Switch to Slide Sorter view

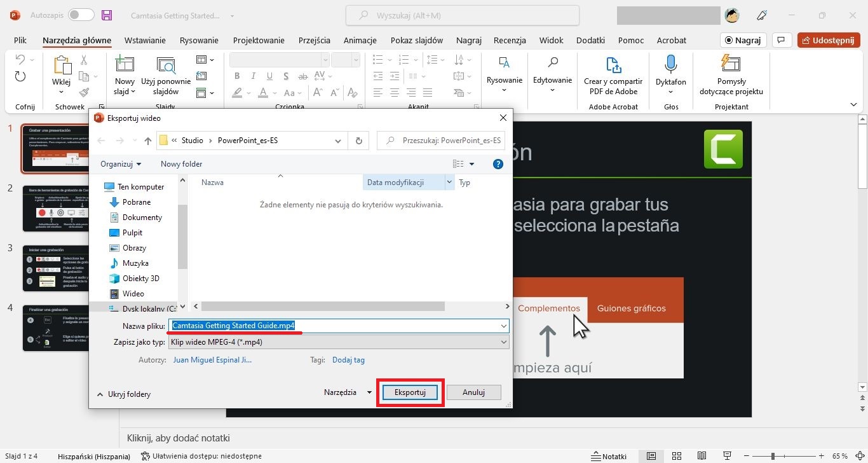click(676, 456)
